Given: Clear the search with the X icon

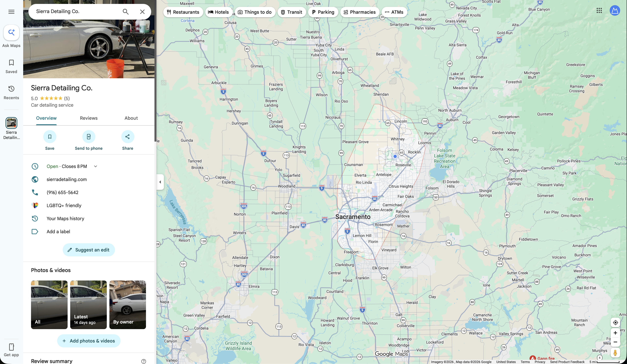Looking at the screenshot, I should pos(142,12).
